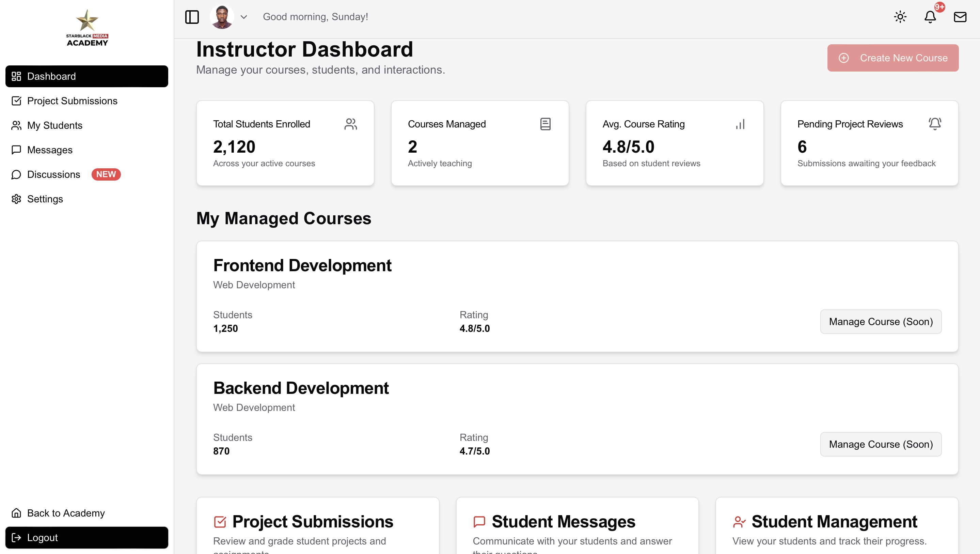Image resolution: width=980 pixels, height=554 pixels.
Task: Click Manage Course for Frontend Development
Action: (881, 321)
